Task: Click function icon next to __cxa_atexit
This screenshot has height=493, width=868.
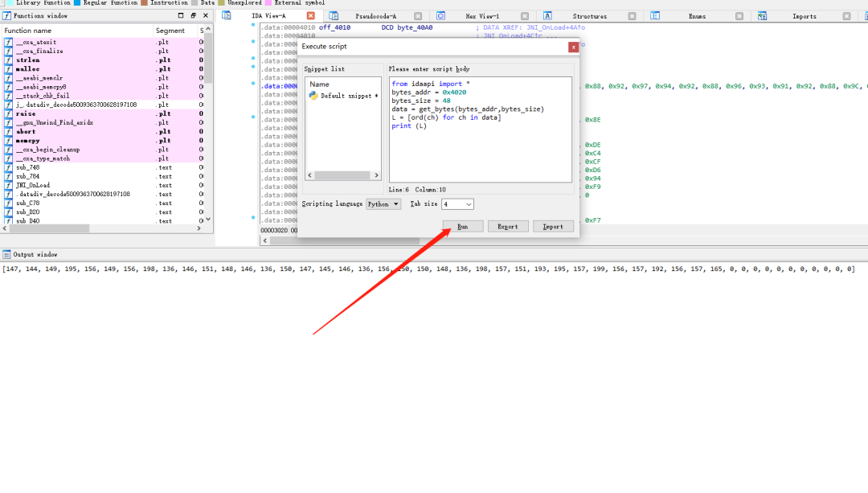Action: coord(8,42)
